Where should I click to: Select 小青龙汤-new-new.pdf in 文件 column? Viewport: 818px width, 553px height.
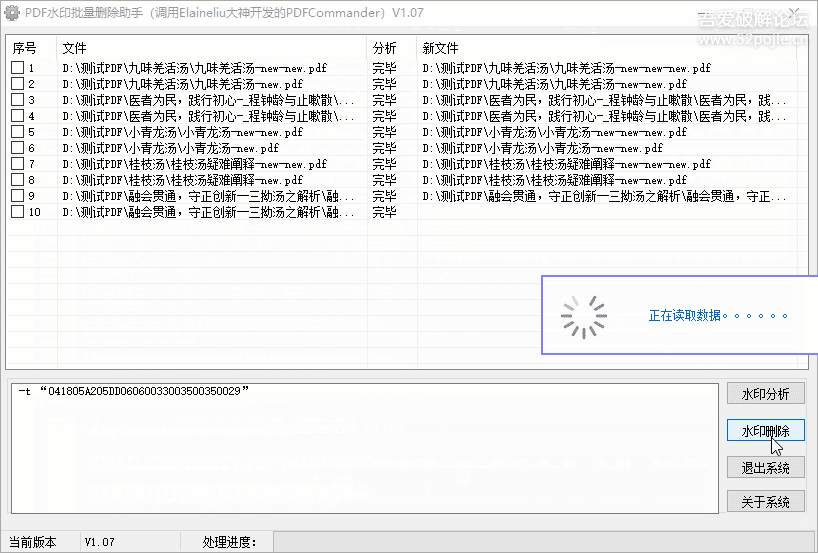pos(183,132)
